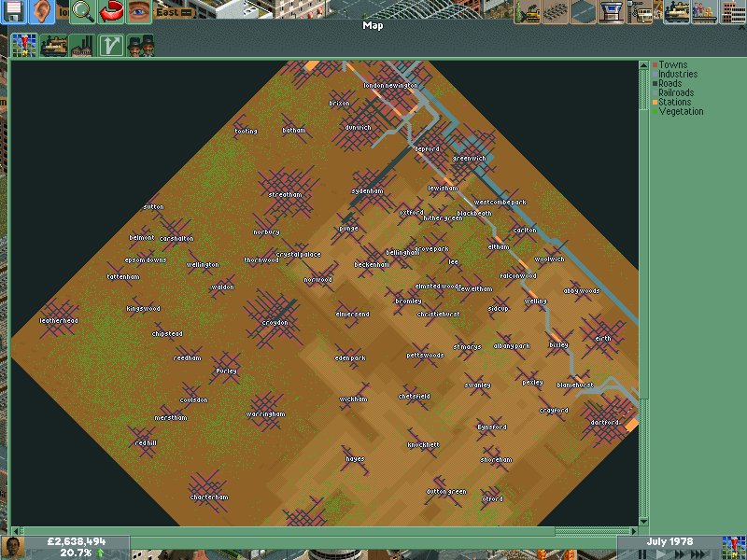Click the July 1978 date display
Screen dimensions: 747x560
tap(669, 542)
